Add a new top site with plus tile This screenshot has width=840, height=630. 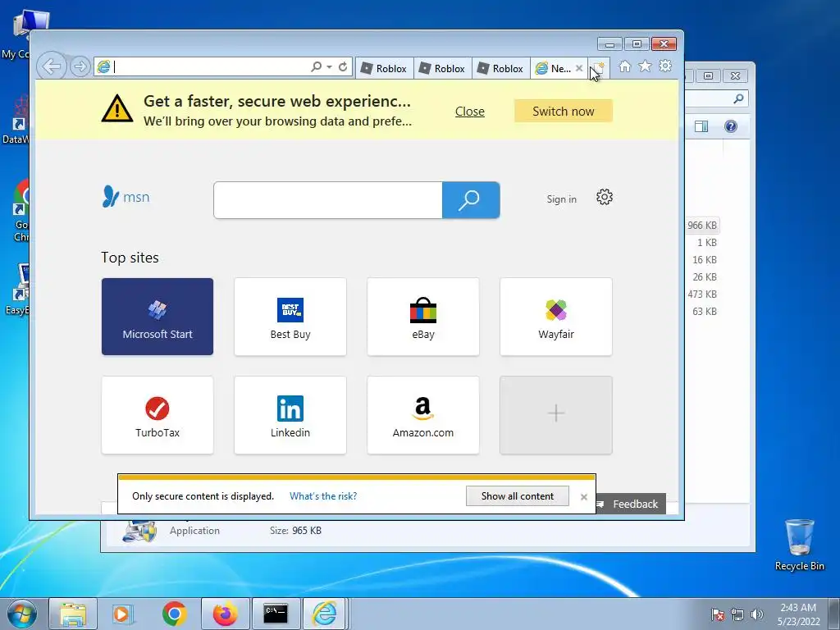556,415
